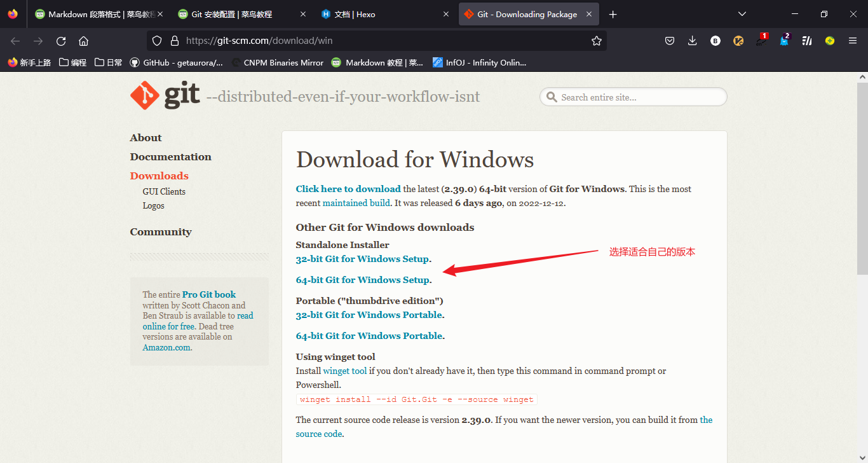List all tabs dropdown arrow
868x463 pixels.
click(x=742, y=14)
